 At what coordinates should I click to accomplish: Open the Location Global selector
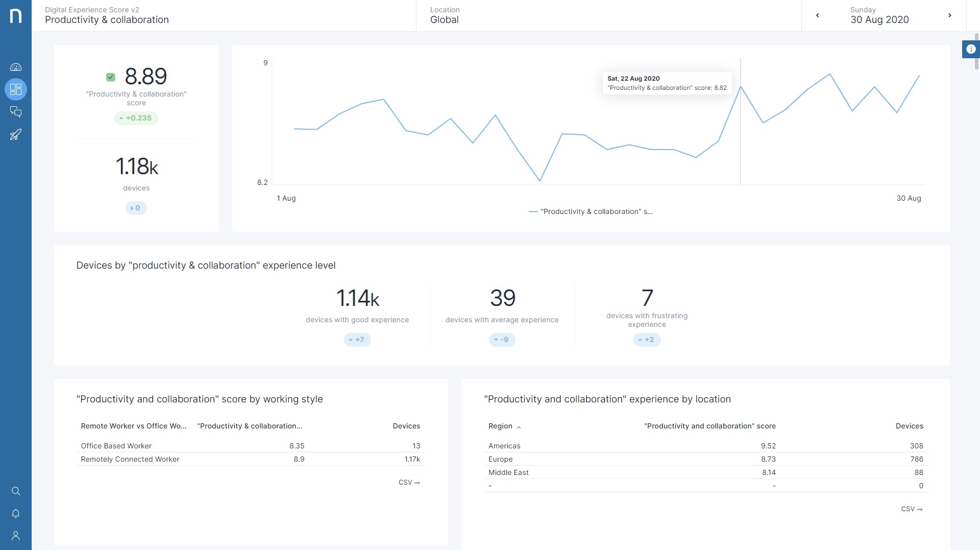(607, 15)
